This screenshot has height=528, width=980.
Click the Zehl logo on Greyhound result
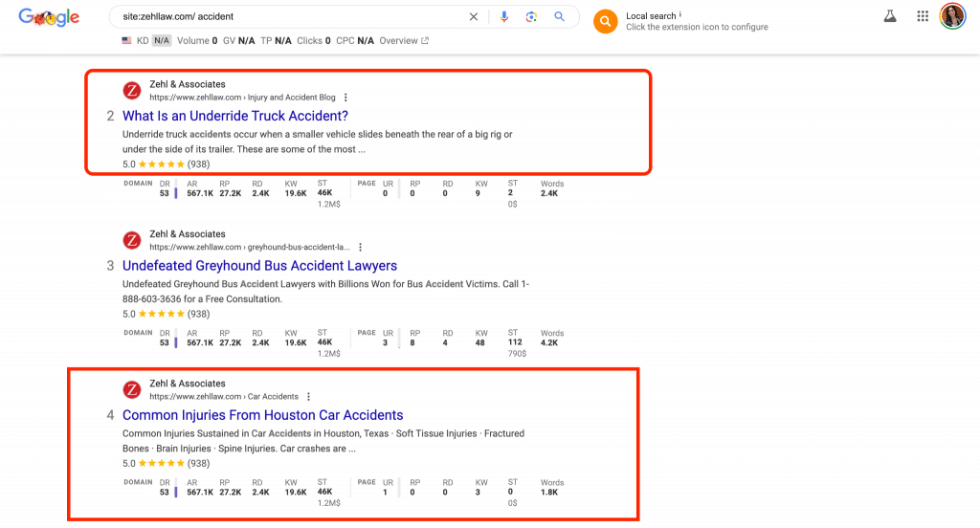coord(132,240)
